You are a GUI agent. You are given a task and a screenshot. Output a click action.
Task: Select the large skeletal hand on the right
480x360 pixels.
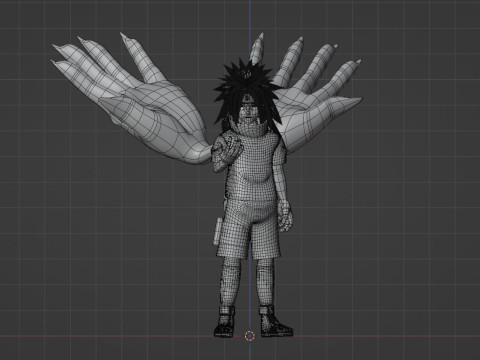pos(310,97)
